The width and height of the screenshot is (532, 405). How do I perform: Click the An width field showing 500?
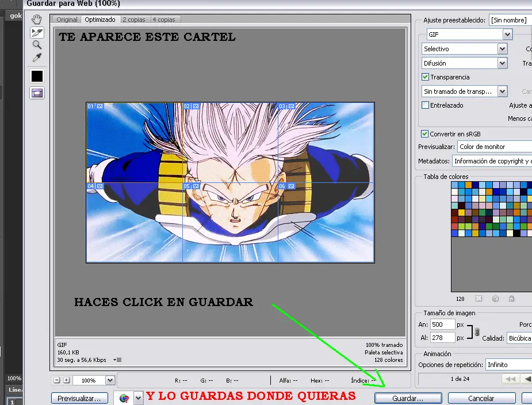click(x=442, y=324)
